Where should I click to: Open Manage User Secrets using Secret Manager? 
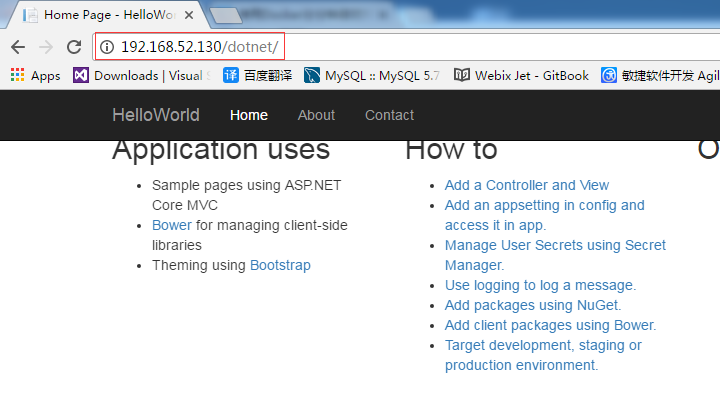click(x=555, y=255)
